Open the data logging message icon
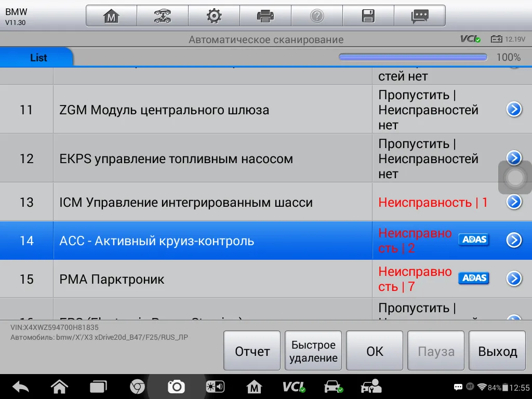Screen dimensions: 532x399 click(420, 16)
